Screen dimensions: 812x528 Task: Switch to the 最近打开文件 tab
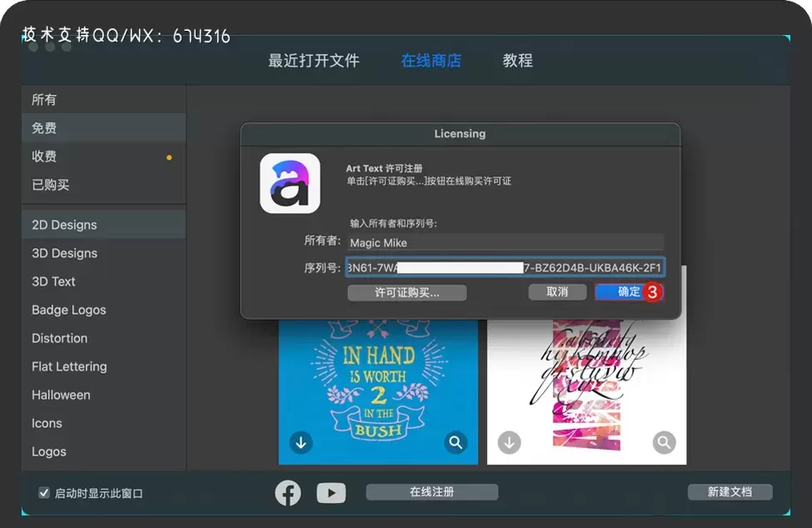tap(314, 60)
